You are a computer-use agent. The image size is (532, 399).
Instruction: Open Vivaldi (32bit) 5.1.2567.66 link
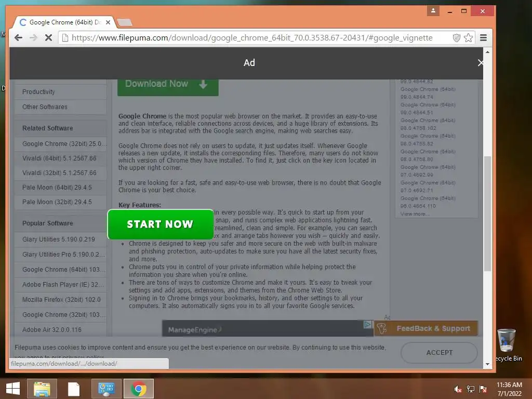click(x=60, y=173)
